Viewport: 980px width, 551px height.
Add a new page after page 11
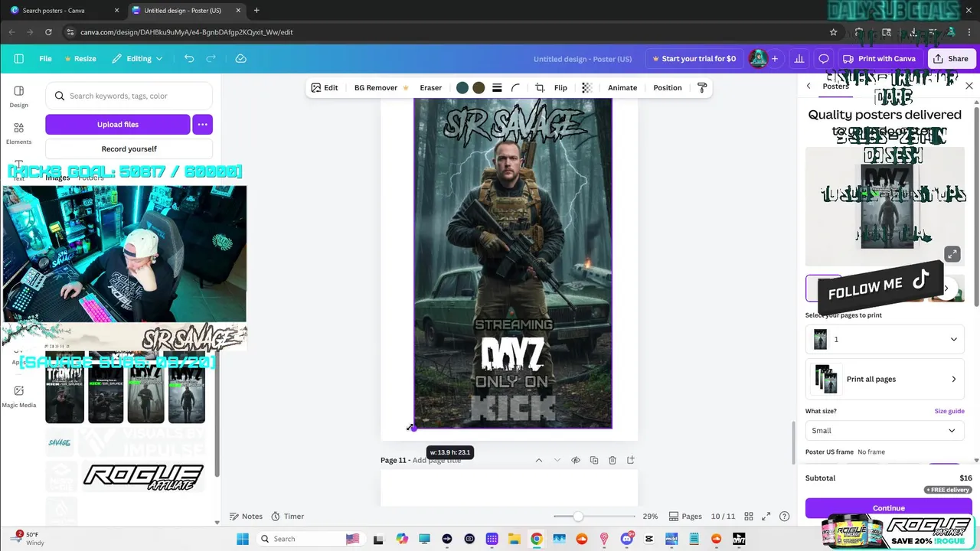tap(630, 460)
